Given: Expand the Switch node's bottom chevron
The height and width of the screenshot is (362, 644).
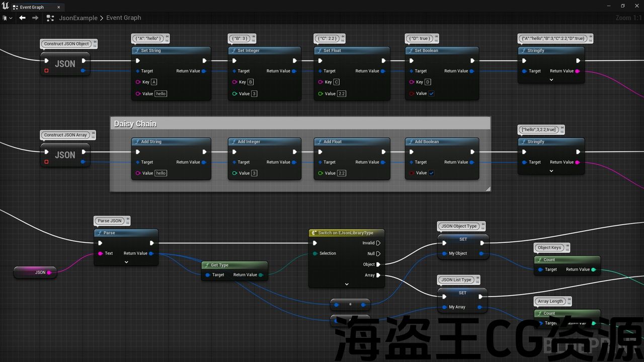Looking at the screenshot, I should tap(346, 284).
